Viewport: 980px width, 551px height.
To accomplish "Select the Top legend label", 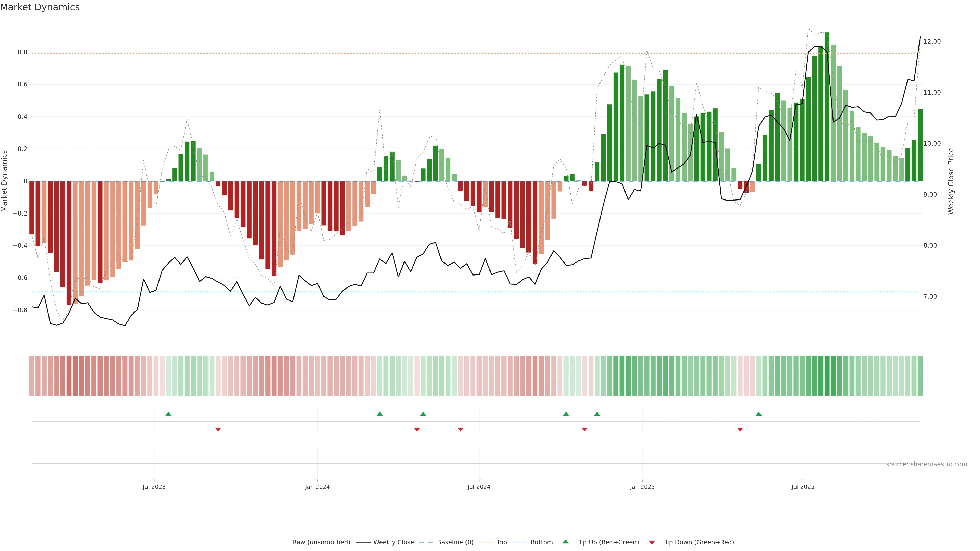I will point(501,542).
